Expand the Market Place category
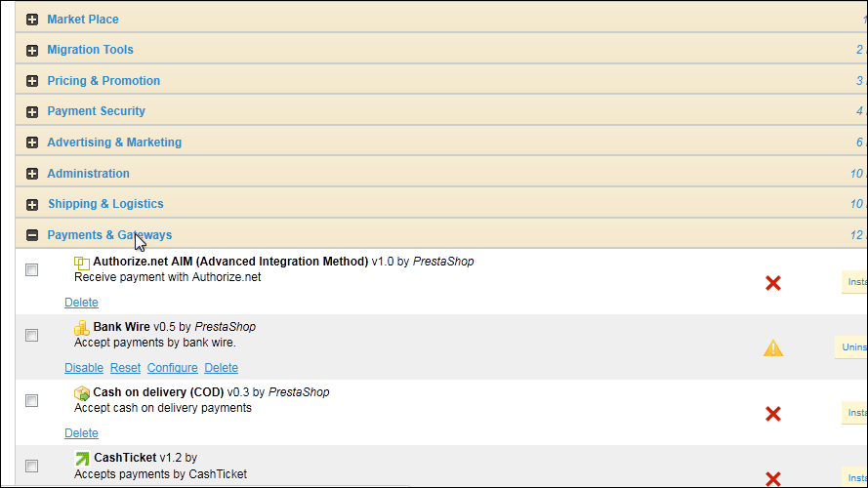 pyautogui.click(x=32, y=20)
